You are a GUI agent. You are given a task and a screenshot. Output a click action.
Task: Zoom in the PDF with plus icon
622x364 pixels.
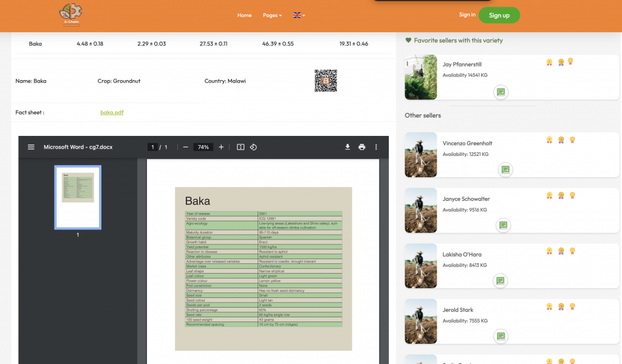[x=221, y=147]
